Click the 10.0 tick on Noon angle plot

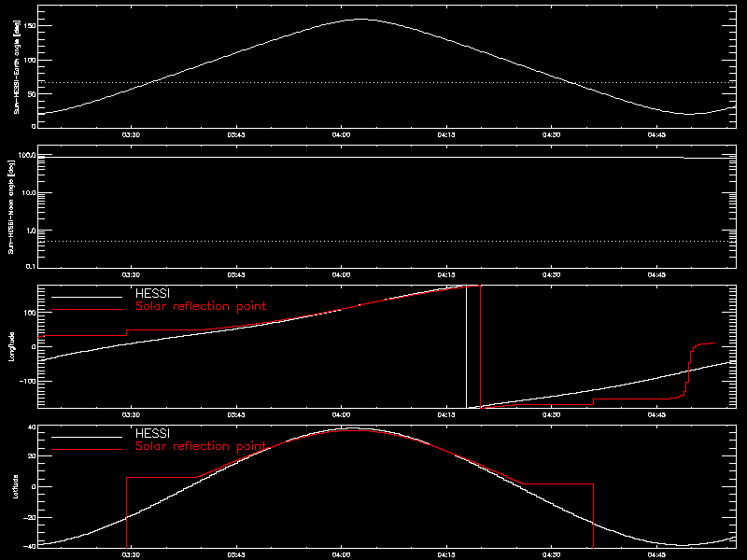click(x=29, y=193)
